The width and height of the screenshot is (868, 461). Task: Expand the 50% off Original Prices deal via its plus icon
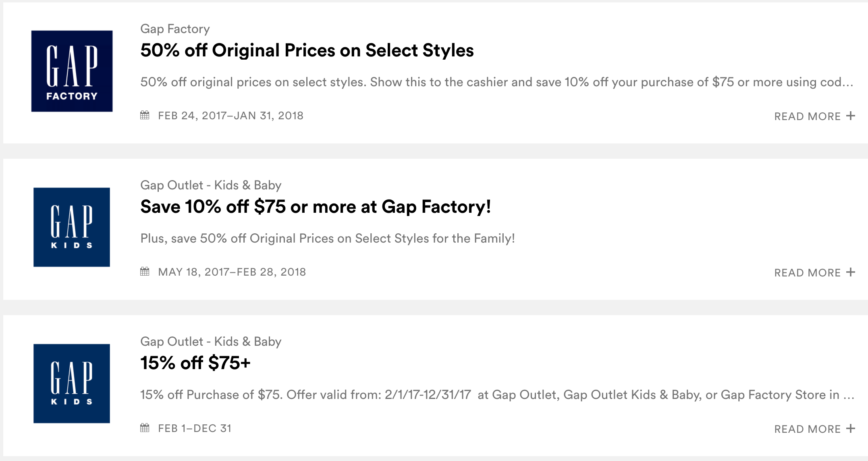pos(851,116)
